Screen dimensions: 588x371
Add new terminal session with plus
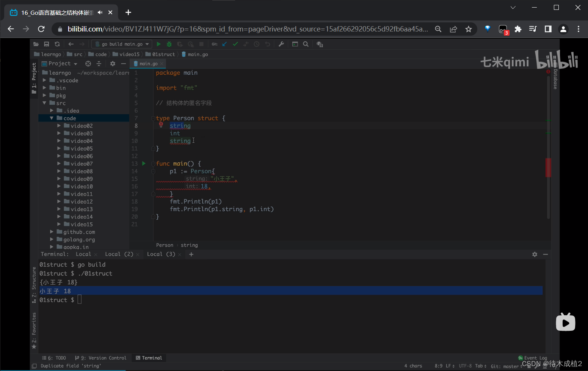click(191, 255)
